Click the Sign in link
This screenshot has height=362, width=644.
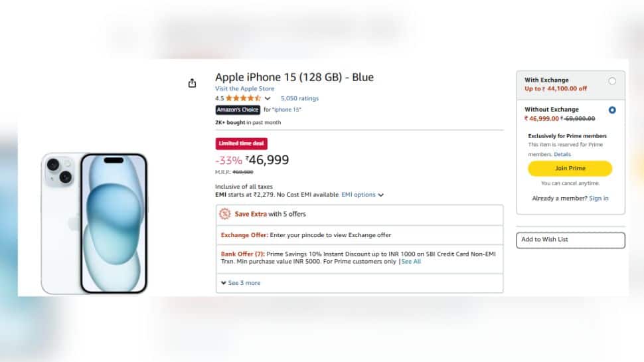[x=599, y=198]
